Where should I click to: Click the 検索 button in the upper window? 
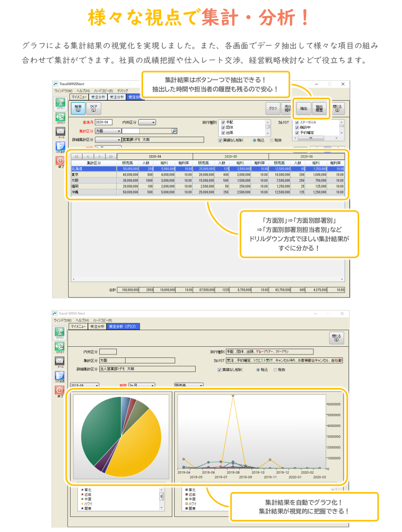point(78,108)
